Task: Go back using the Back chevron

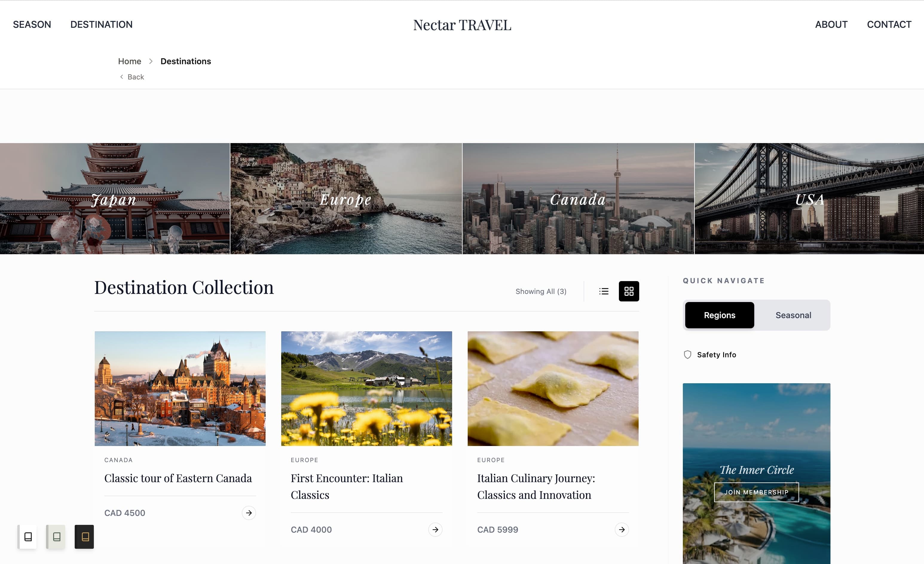Action: click(122, 77)
